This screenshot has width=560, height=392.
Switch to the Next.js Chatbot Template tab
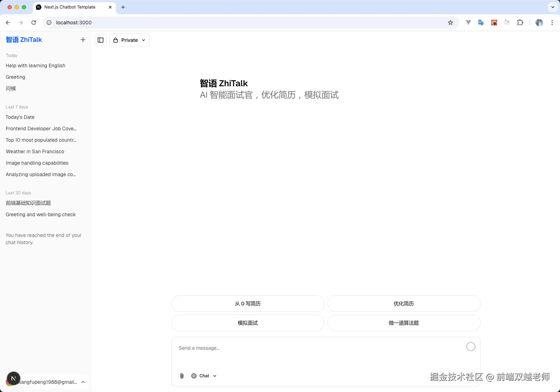click(x=70, y=7)
